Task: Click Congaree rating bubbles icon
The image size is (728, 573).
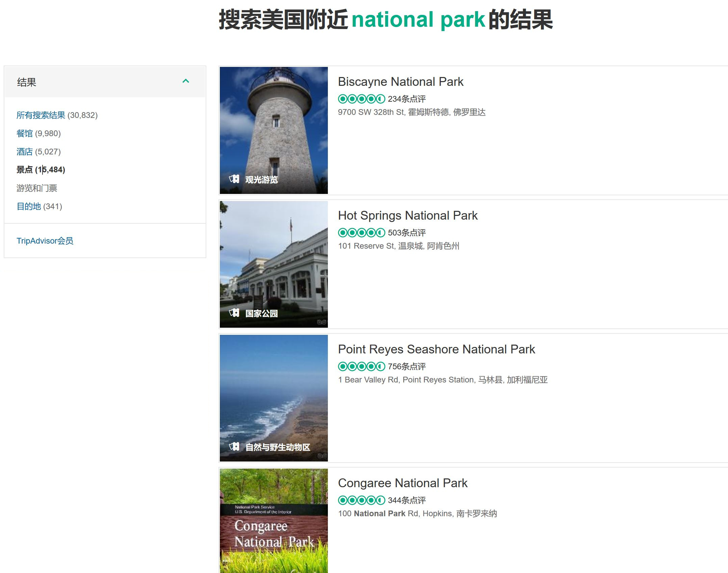Action: 361,500
